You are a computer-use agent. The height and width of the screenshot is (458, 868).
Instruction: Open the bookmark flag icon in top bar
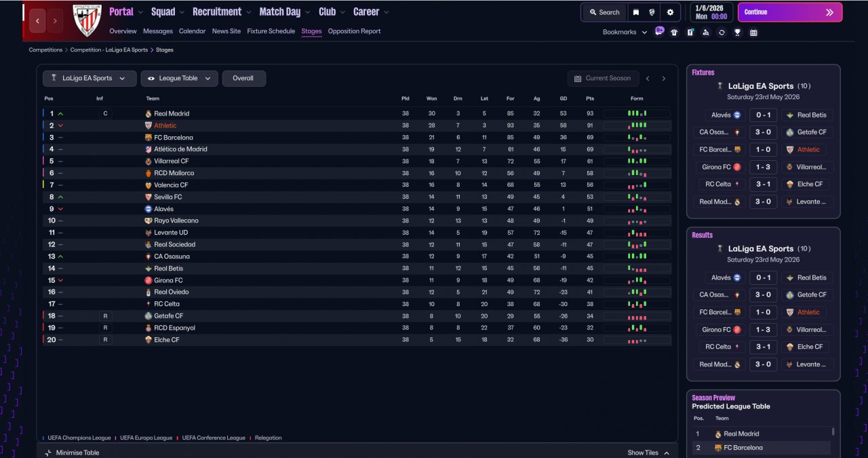point(636,12)
